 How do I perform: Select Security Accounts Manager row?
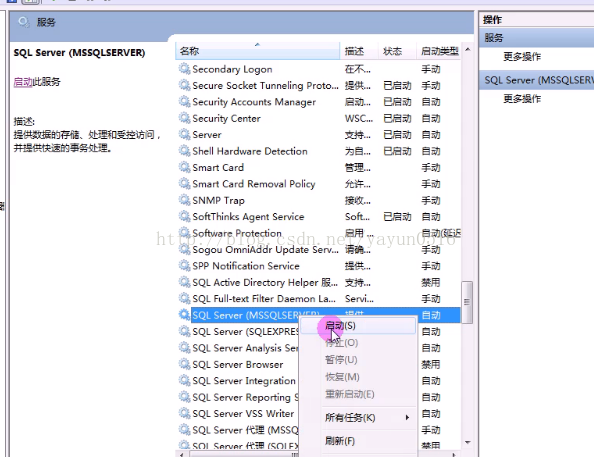click(318, 102)
